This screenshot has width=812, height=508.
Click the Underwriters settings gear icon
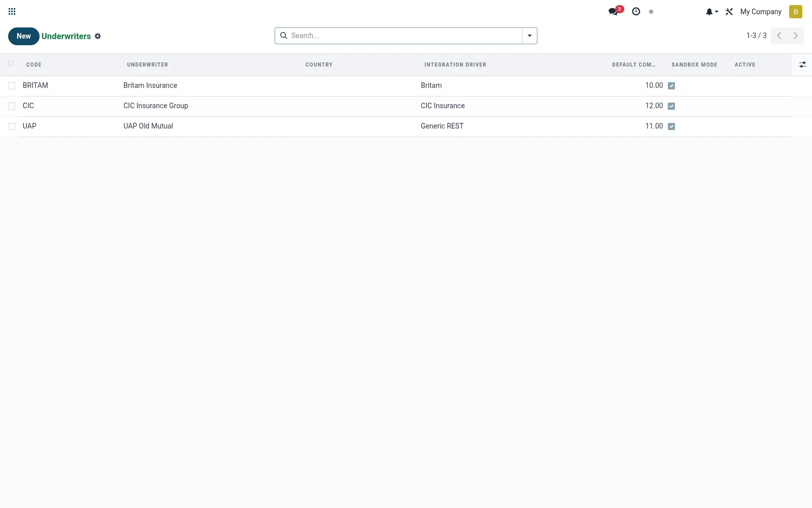point(98,36)
